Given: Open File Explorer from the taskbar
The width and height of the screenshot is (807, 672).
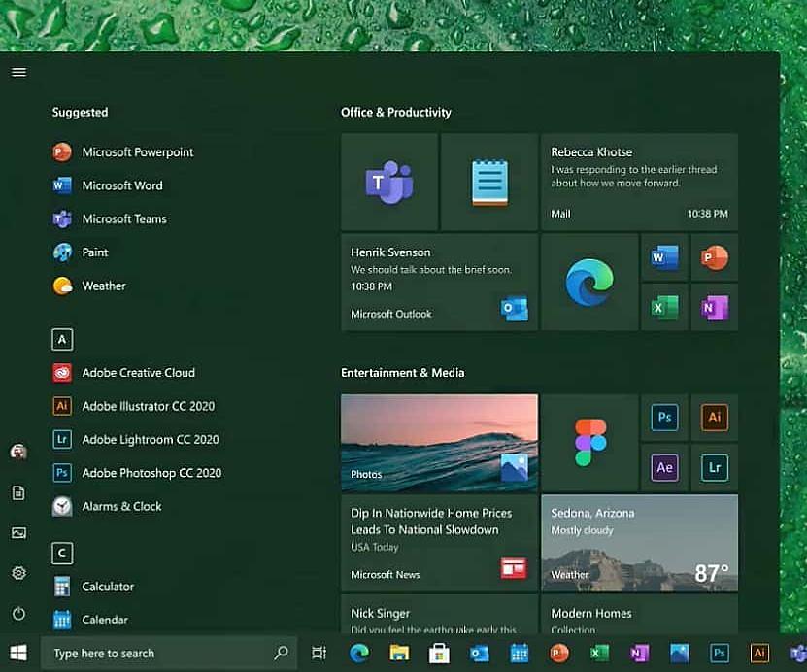Looking at the screenshot, I should point(399,653).
